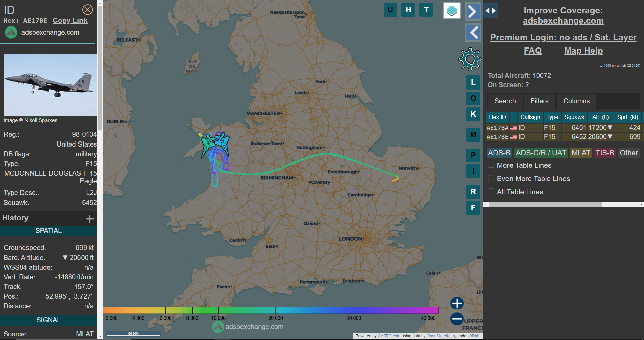Open the Columns tab
644x340 pixels.
pyautogui.click(x=576, y=101)
